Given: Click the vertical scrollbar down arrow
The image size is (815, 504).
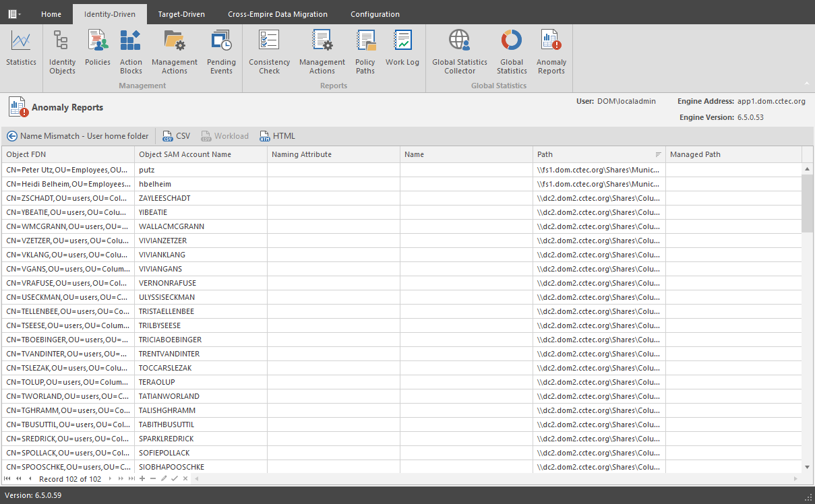Looking at the screenshot, I should [x=808, y=466].
